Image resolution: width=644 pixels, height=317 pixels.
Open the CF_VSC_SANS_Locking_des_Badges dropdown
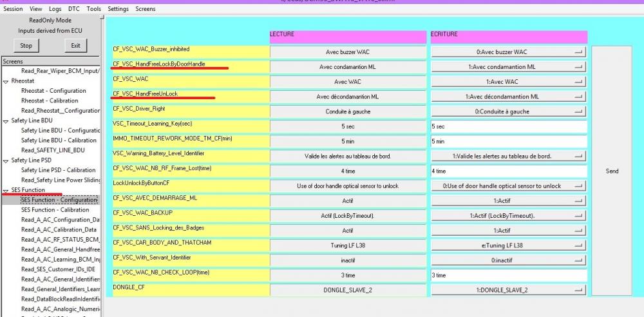click(509, 231)
